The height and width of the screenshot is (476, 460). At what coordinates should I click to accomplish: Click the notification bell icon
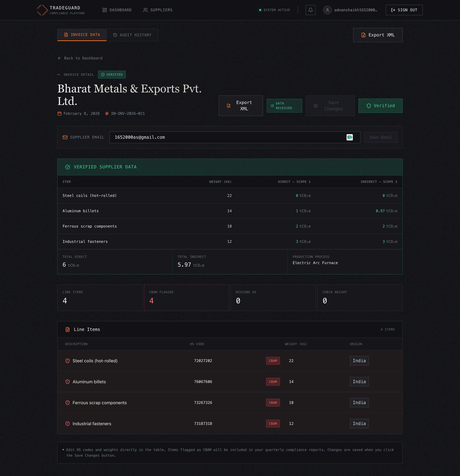(310, 10)
